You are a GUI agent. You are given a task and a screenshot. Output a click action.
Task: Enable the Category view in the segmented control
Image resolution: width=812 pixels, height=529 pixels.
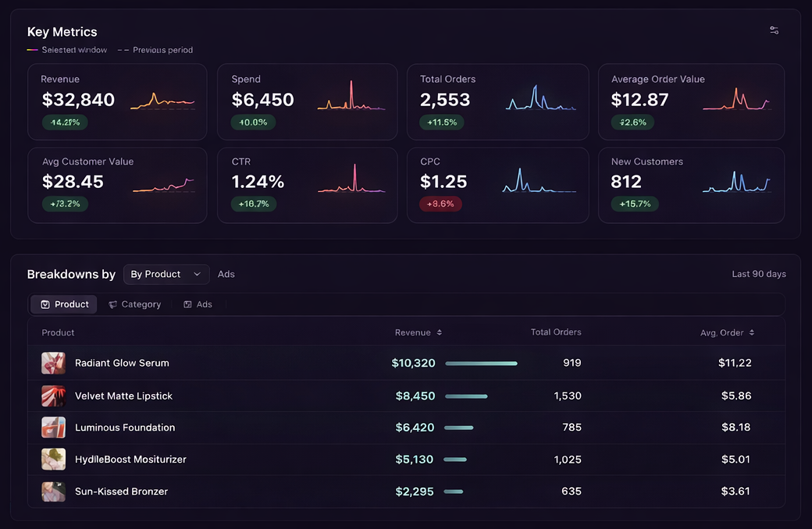[x=134, y=304]
